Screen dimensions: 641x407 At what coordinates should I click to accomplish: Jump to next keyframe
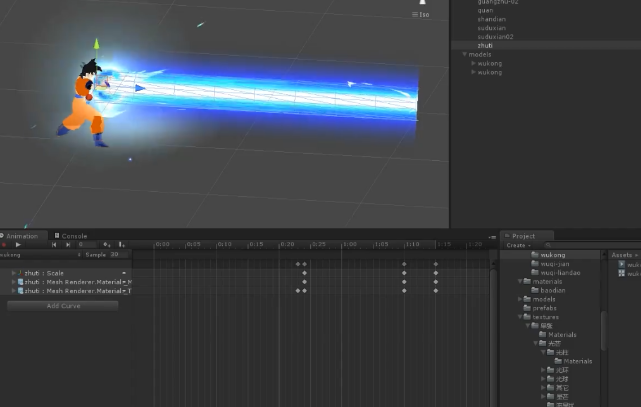pyautogui.click(x=68, y=245)
